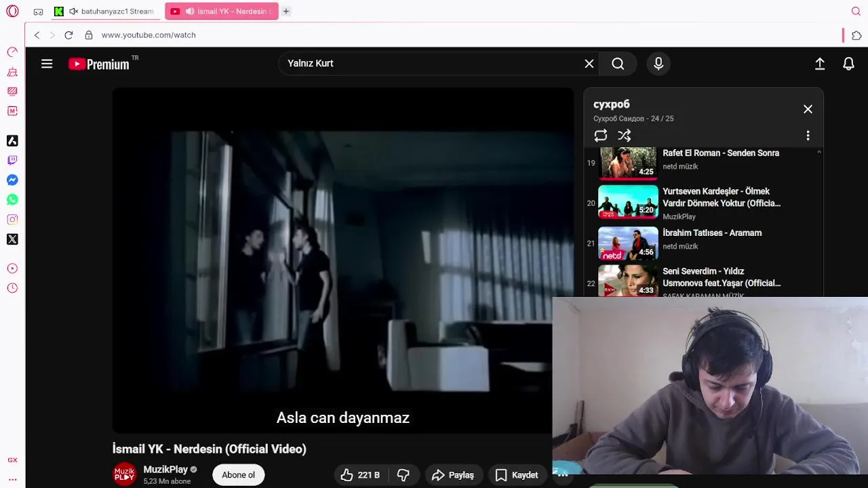This screenshot has width=868, height=488.
Task: Open the Opera menu logo
Action: click(12, 12)
